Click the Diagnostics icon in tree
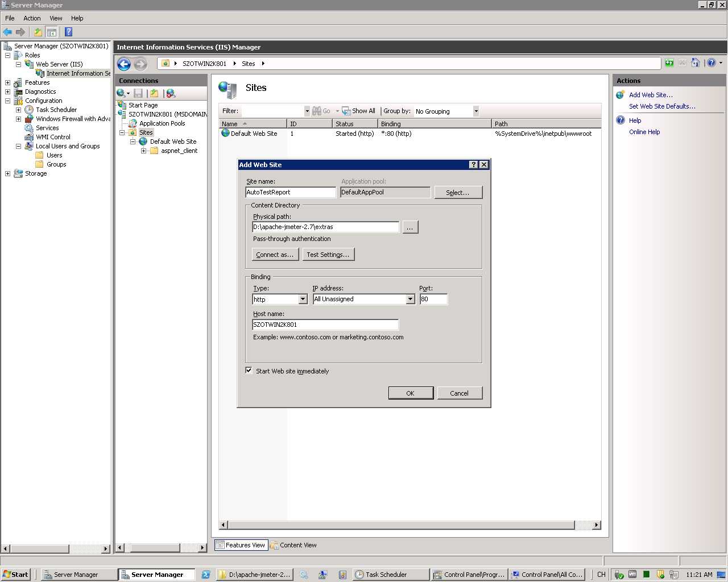The height and width of the screenshot is (582, 728). [x=18, y=92]
